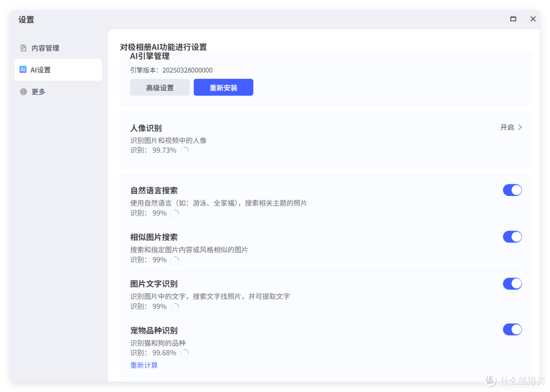This screenshot has height=392, width=550.
Task: Click the AI引擎管理 heading
Action: (150, 56)
